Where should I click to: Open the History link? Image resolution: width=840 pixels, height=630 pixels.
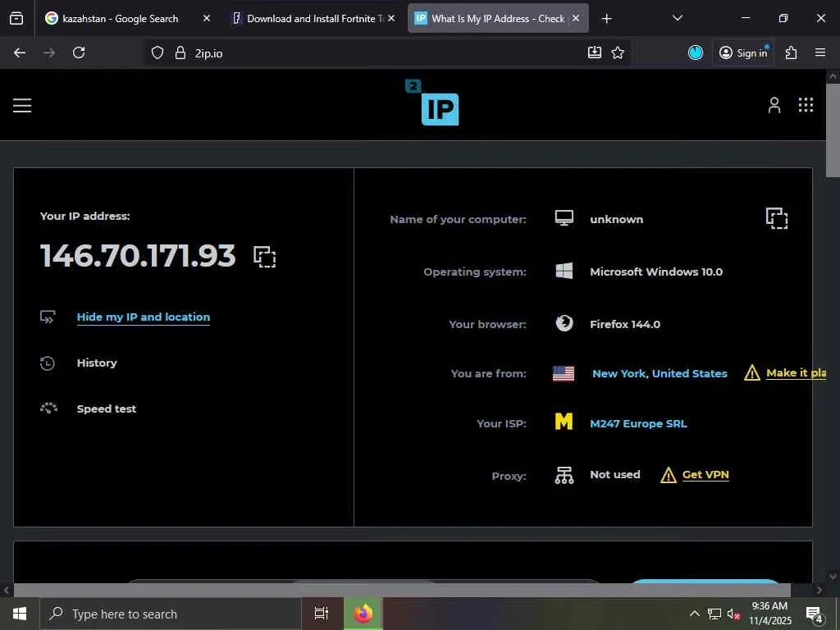point(97,363)
